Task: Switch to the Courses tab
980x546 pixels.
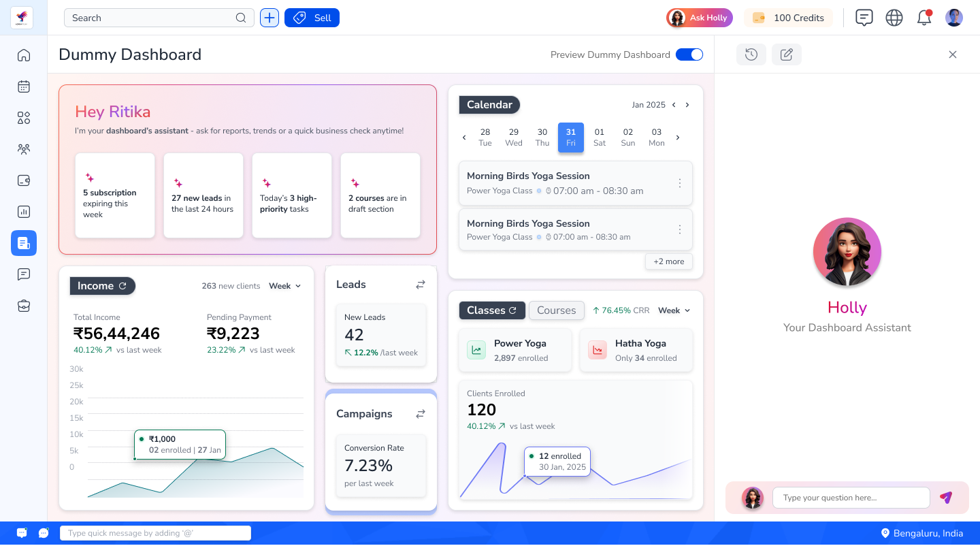Action: click(556, 310)
